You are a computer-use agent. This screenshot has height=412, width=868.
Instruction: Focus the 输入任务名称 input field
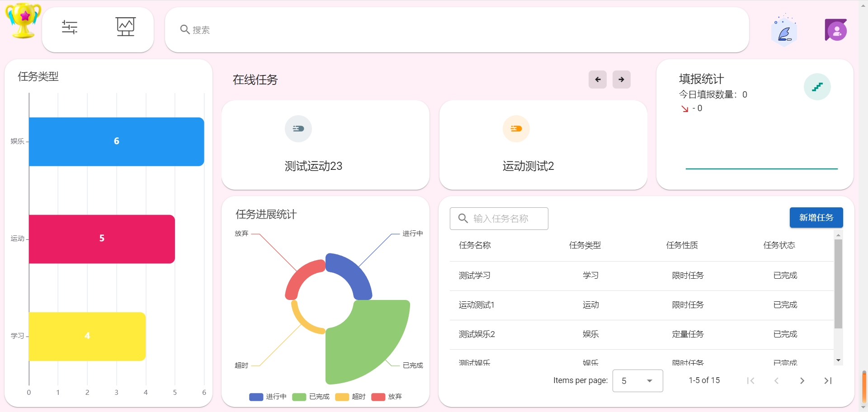pos(499,219)
